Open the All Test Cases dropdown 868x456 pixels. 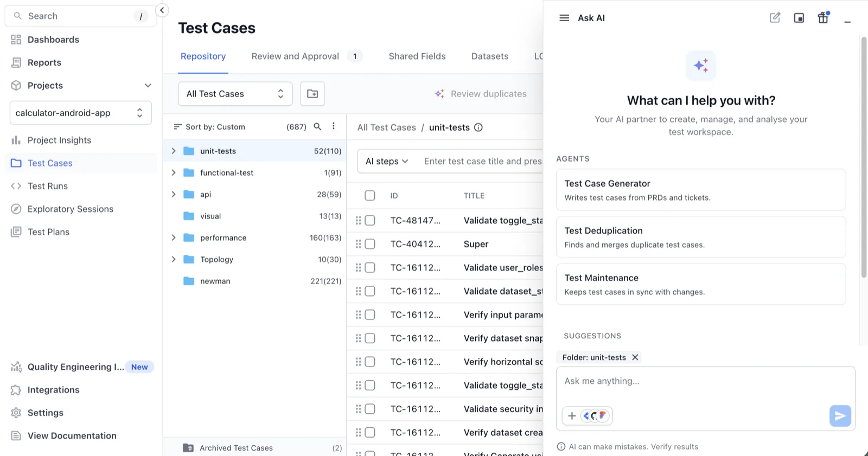(x=235, y=94)
